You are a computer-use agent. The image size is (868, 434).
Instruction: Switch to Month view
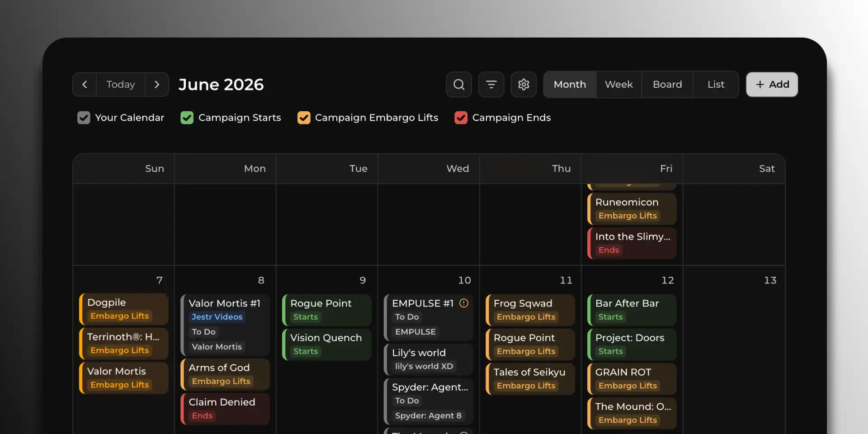pos(570,85)
